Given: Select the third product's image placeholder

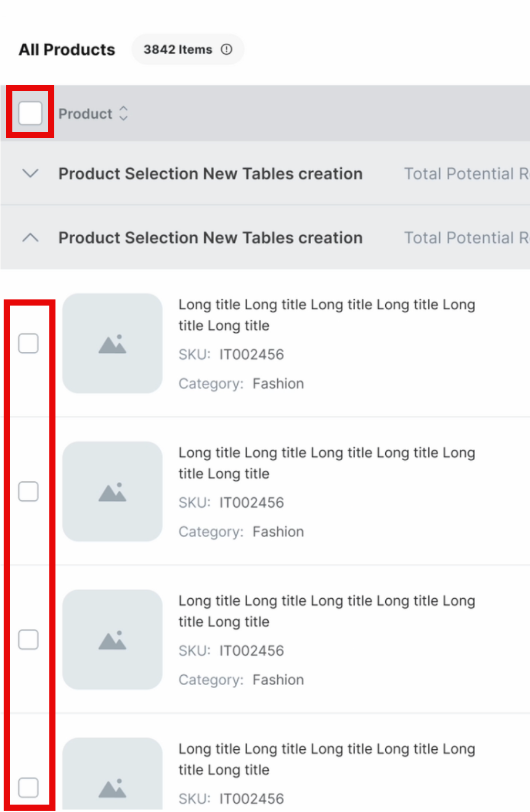Looking at the screenshot, I should [x=112, y=639].
